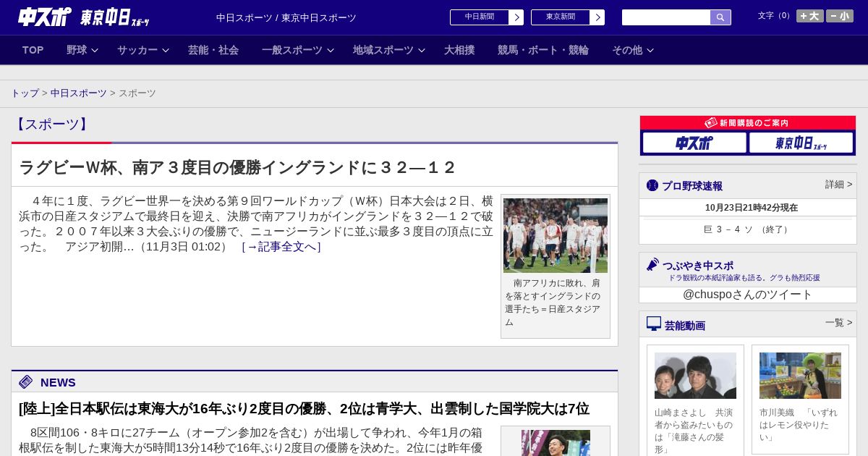This screenshot has height=456, width=868.
Task: Expand the 一般スポーツ dropdown menu
Action: coord(298,50)
